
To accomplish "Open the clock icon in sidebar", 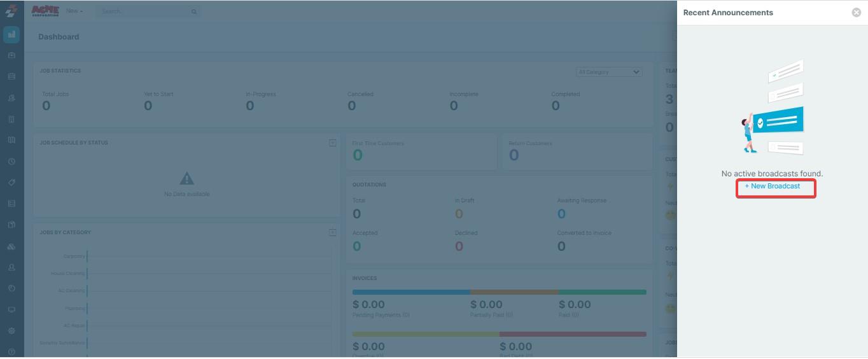I will click(x=11, y=162).
